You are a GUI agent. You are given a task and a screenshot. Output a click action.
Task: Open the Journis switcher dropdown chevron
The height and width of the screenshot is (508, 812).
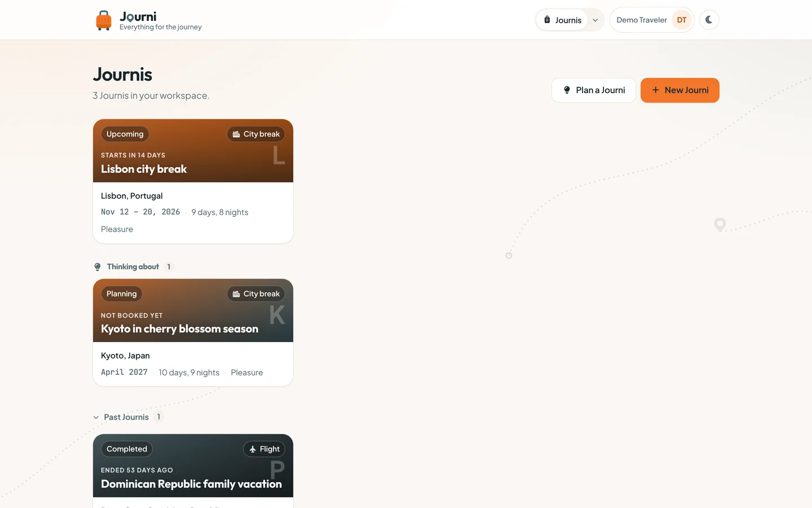click(595, 20)
